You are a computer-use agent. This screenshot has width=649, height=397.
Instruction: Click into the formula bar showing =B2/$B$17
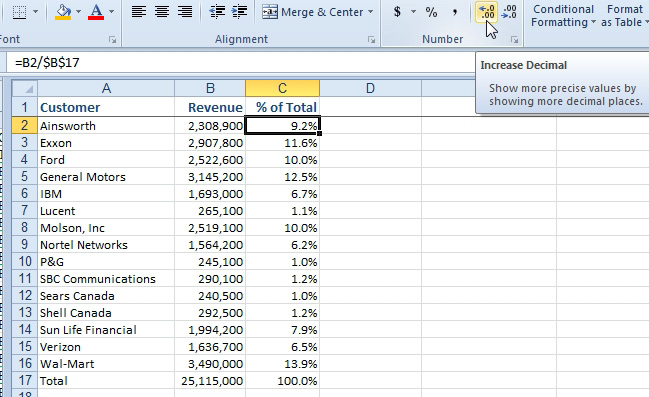(x=240, y=63)
